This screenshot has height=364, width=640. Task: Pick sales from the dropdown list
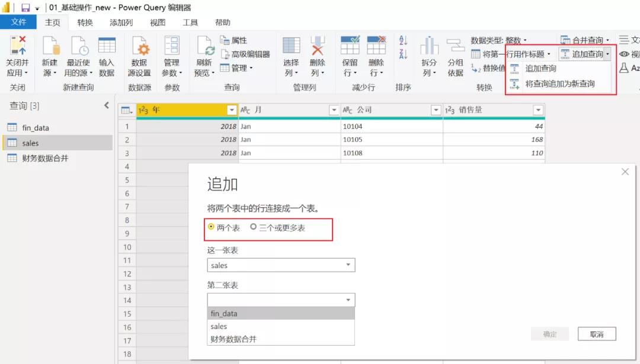pos(281,327)
